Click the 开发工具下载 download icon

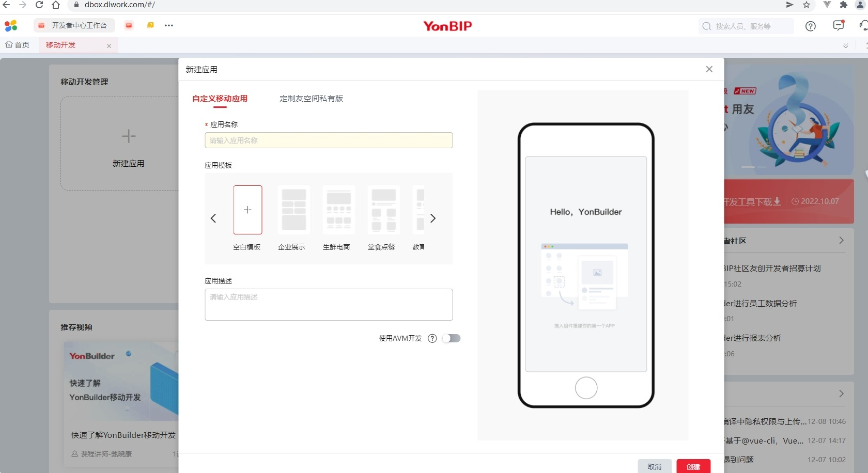coord(776,201)
